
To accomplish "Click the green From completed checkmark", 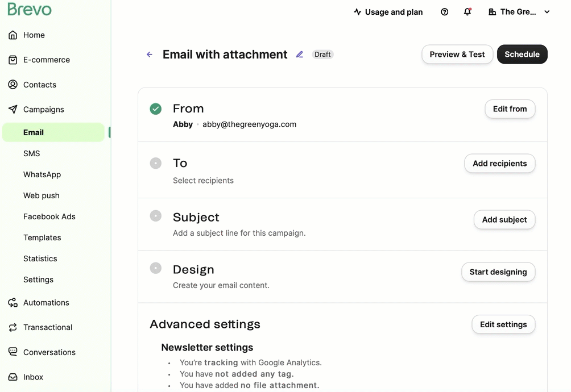I will [155, 109].
